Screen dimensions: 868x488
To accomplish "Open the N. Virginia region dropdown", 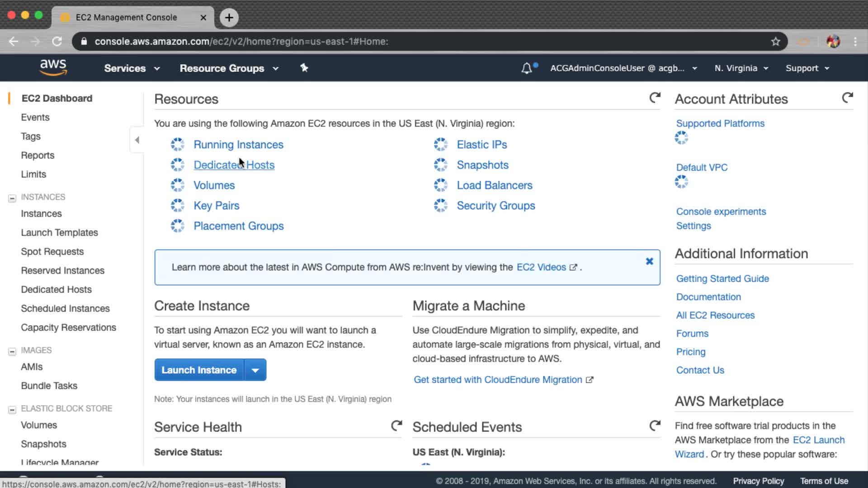I will point(741,68).
